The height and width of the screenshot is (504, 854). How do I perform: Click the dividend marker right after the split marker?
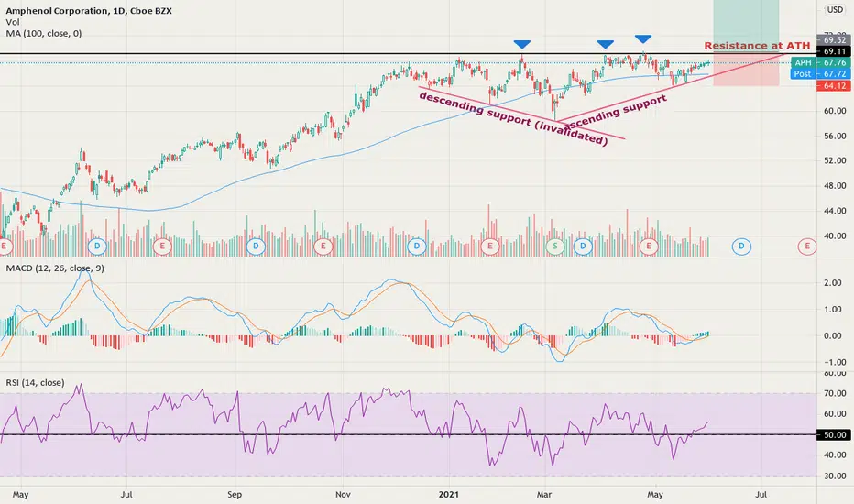(583, 247)
